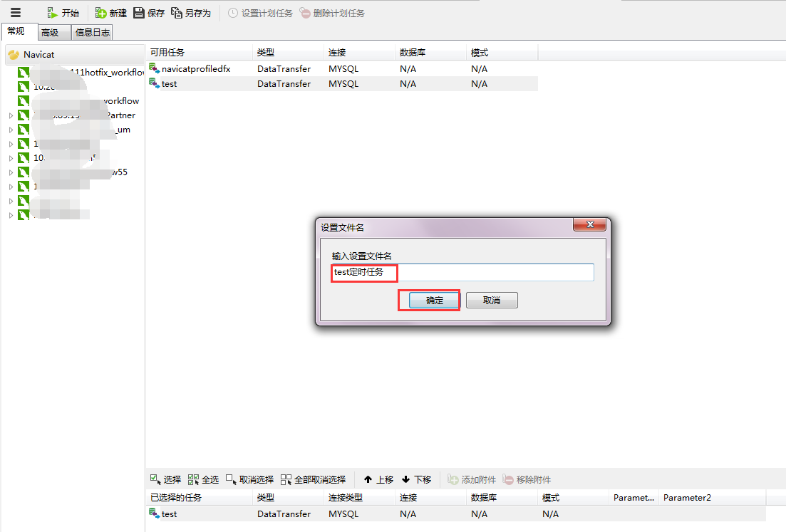786x532 pixels.
Task: Click 全部取消选择 deselect-all button
Action: [x=314, y=479]
